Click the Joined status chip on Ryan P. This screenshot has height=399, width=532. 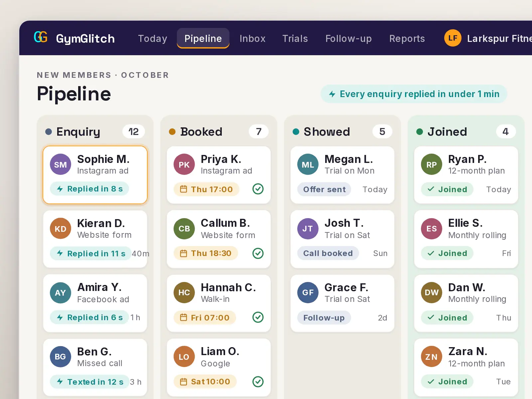click(448, 189)
